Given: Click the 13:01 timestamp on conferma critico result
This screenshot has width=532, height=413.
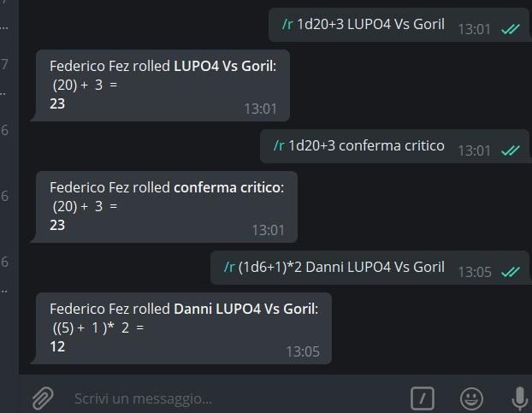Looking at the screenshot, I should [269, 230].
